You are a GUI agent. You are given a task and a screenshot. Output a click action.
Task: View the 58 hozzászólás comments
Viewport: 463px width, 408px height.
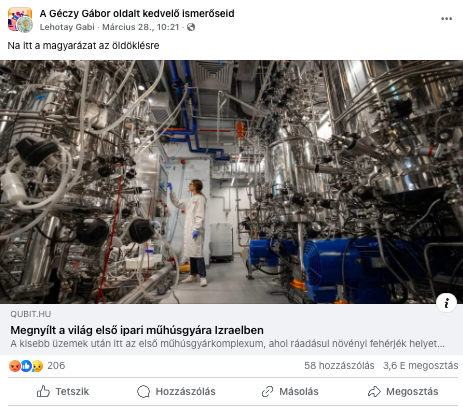(x=339, y=366)
